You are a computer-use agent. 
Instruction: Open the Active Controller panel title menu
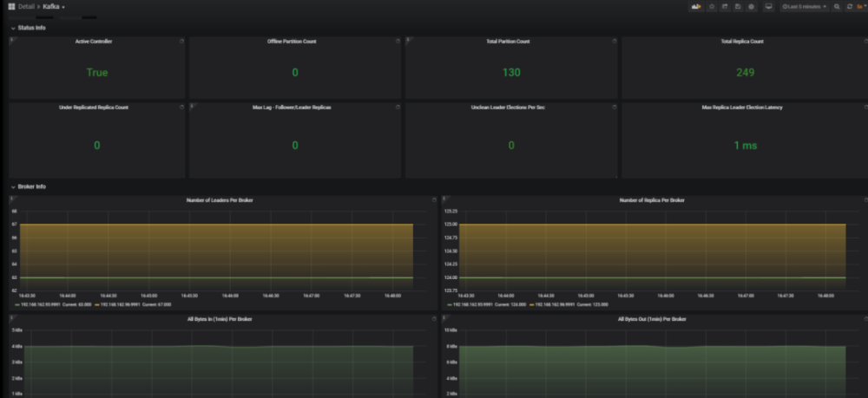[95, 41]
